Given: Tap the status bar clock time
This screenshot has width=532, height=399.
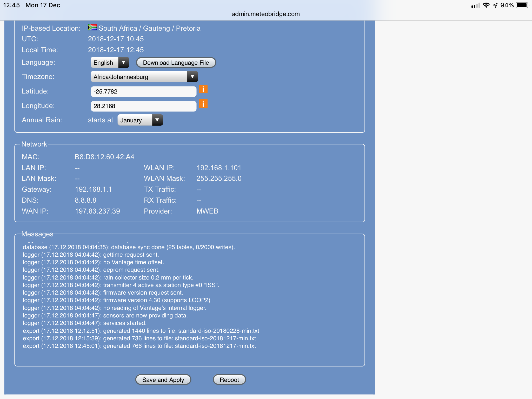Looking at the screenshot, I should [x=11, y=5].
